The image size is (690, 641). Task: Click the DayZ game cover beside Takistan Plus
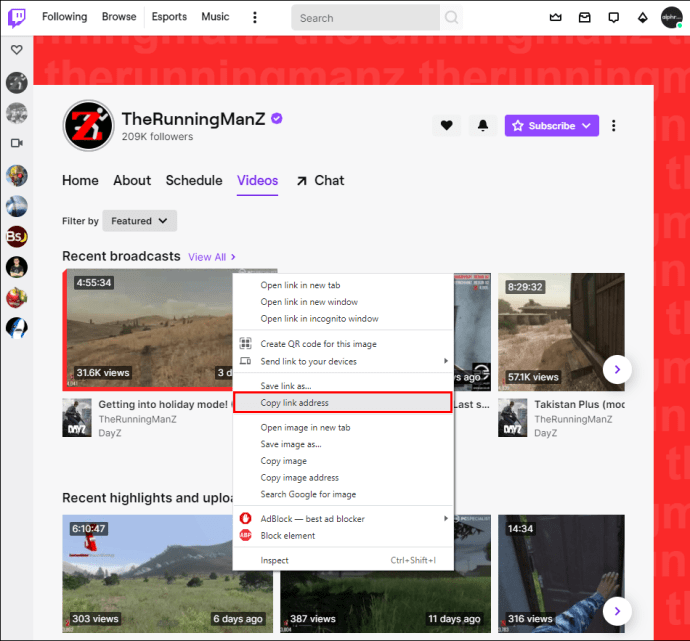513,418
